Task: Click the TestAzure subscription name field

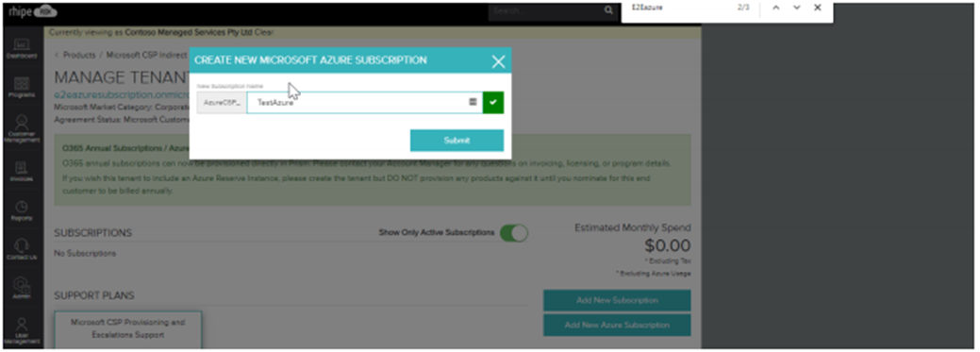Action: (364, 102)
